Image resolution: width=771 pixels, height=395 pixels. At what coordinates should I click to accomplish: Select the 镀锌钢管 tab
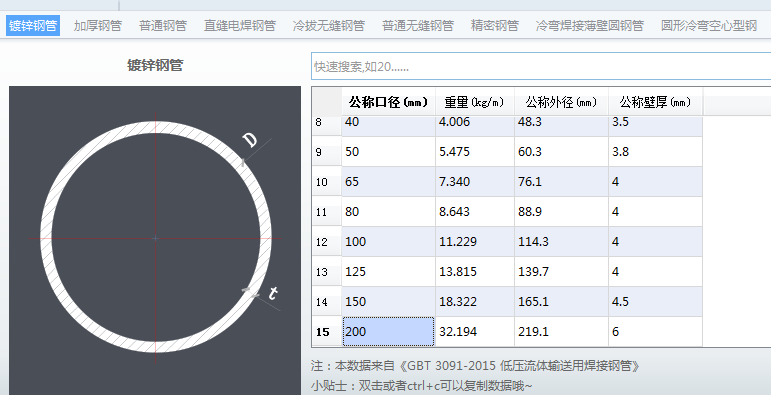33,26
